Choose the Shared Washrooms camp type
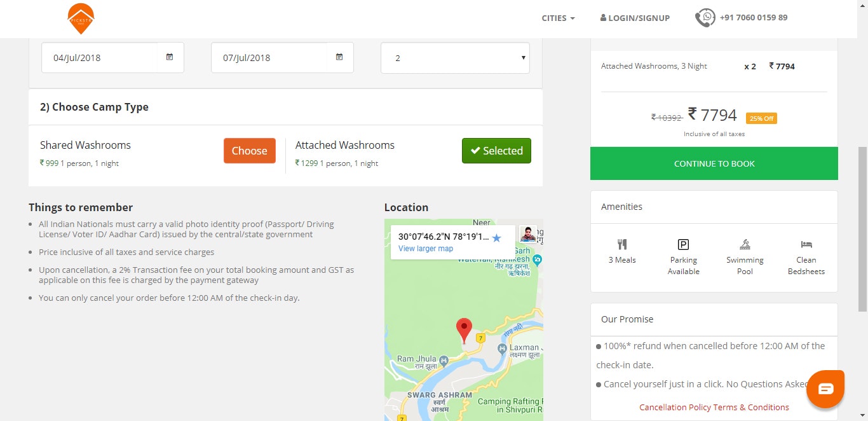868x421 pixels. coord(250,151)
